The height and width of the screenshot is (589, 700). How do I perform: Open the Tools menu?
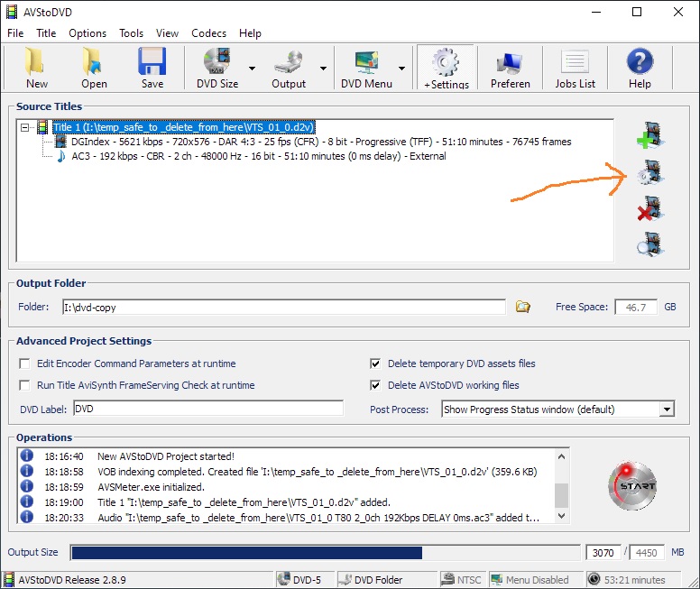click(131, 33)
